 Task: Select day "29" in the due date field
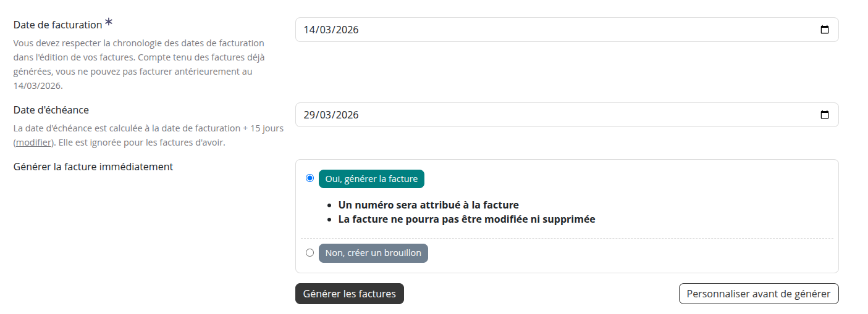coord(309,115)
